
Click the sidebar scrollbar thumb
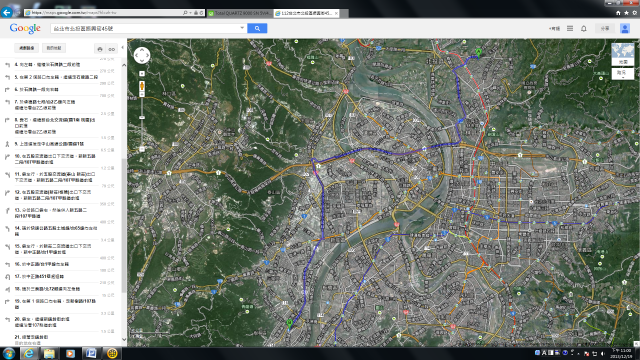coord(124,225)
